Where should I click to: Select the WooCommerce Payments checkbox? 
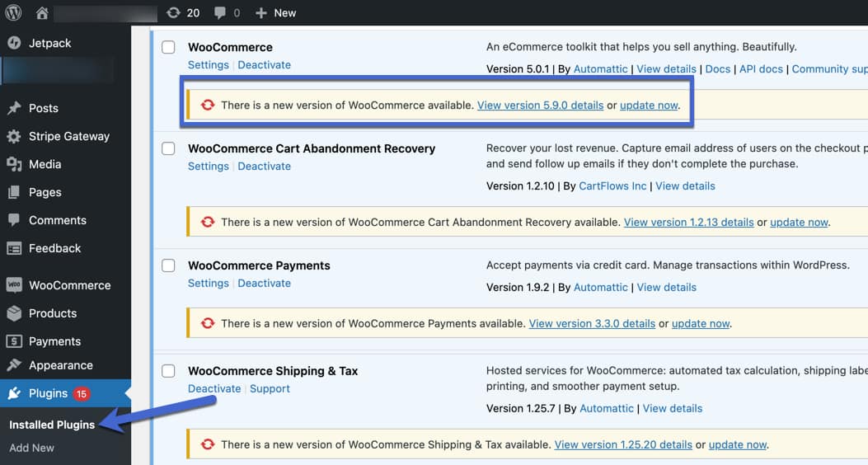168,265
